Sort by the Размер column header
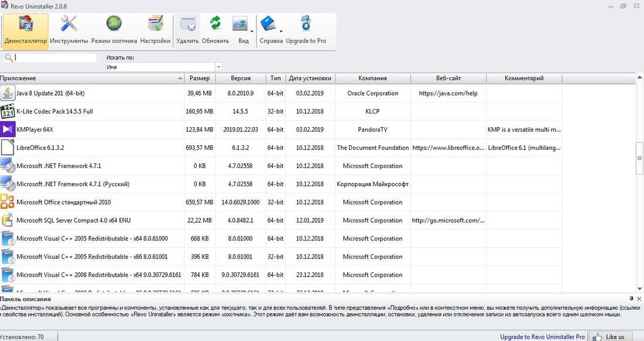This screenshot has width=644, height=341. tap(200, 78)
